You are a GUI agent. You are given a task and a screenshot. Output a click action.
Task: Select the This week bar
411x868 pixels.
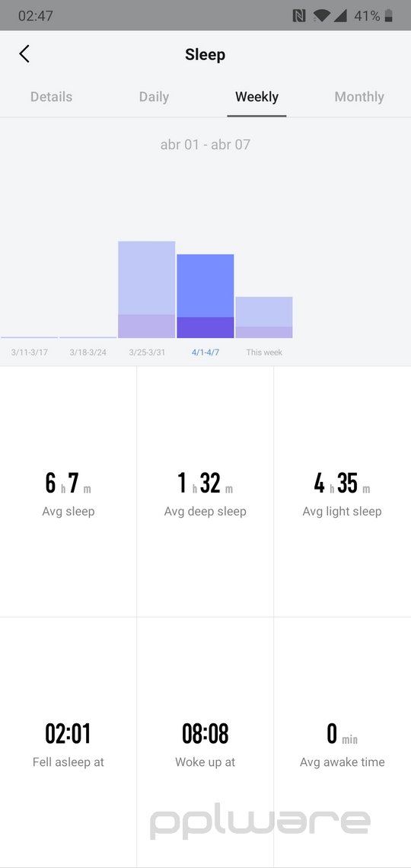[264, 318]
